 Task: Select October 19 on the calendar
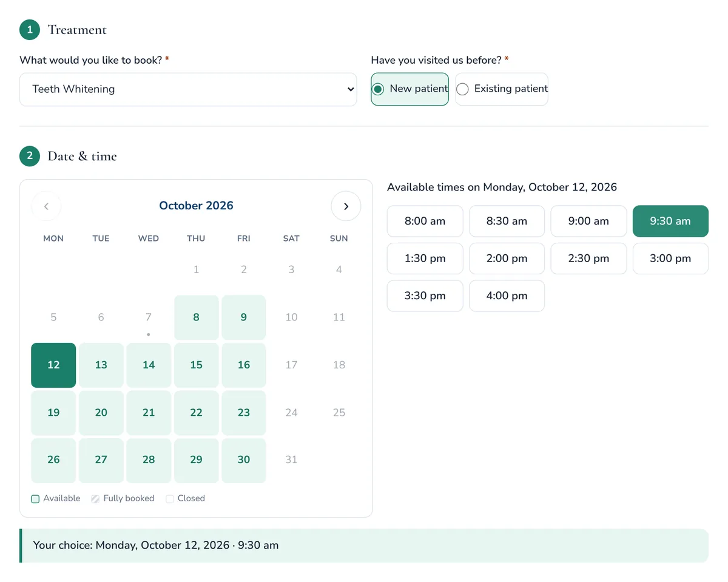(x=53, y=413)
